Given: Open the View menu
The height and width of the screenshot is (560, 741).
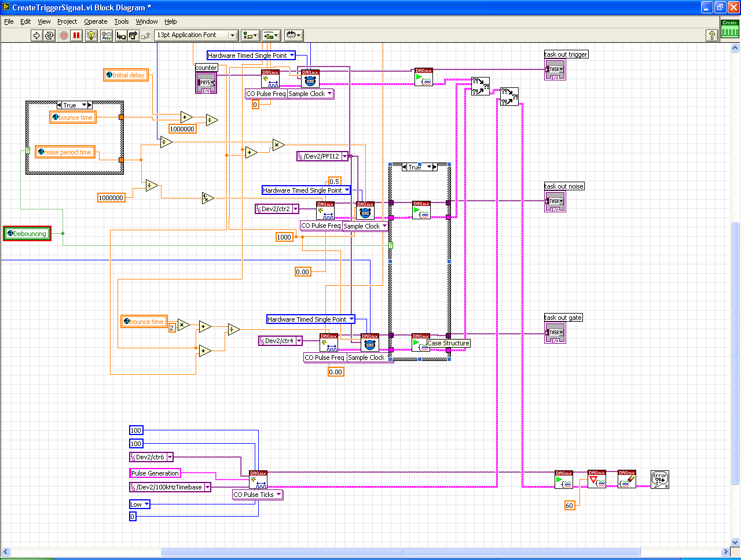Looking at the screenshot, I should point(44,21).
